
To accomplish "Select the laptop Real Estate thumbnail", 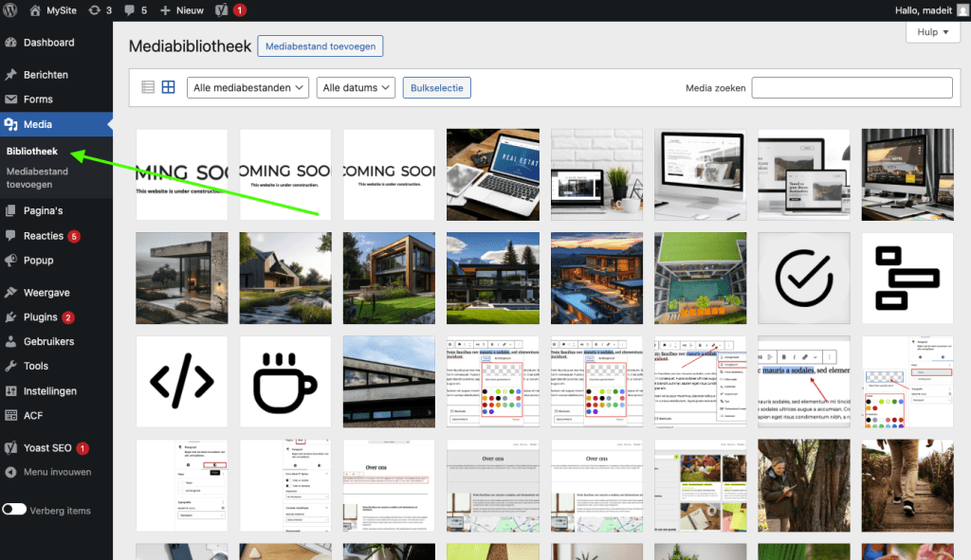I will pyautogui.click(x=493, y=174).
